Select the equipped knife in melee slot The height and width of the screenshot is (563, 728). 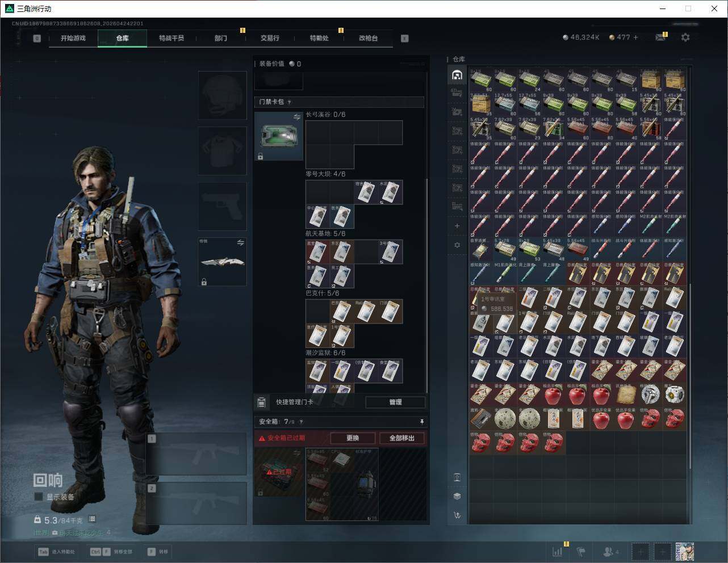click(222, 262)
